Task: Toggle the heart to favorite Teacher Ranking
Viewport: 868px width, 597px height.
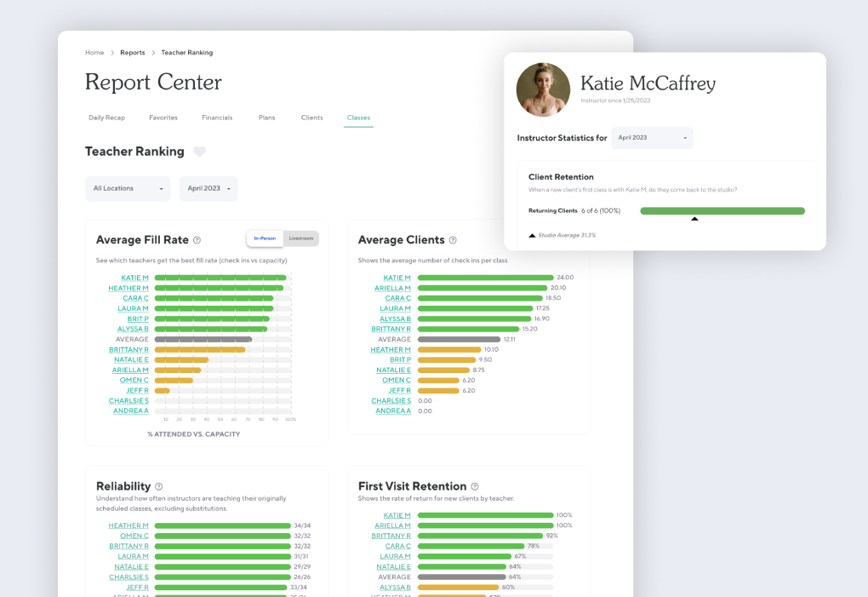Action: (x=199, y=151)
